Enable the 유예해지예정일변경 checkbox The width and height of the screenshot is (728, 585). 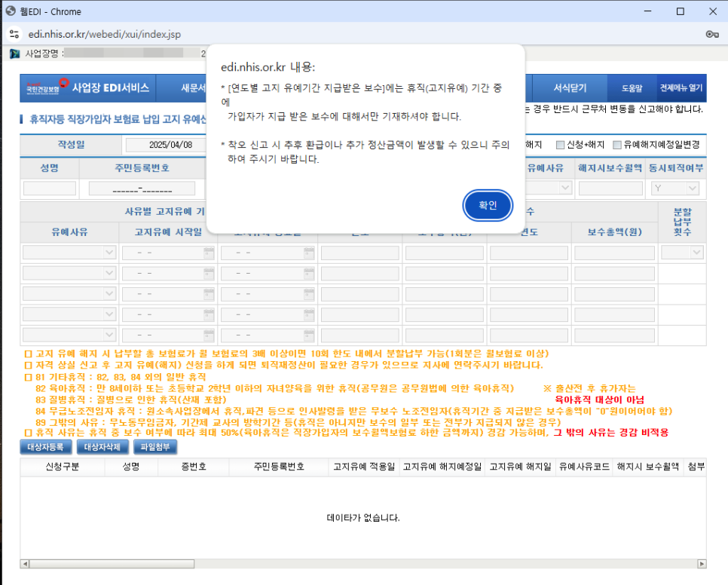(x=616, y=145)
